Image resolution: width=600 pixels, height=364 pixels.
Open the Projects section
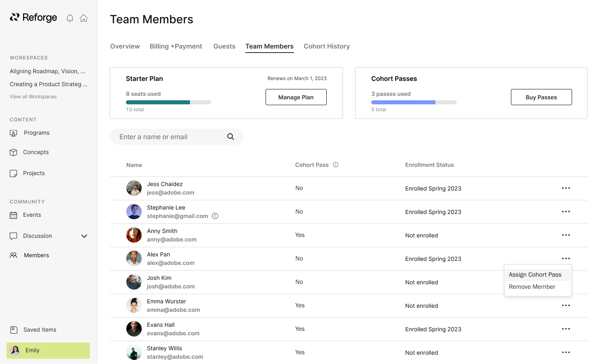pos(27,173)
